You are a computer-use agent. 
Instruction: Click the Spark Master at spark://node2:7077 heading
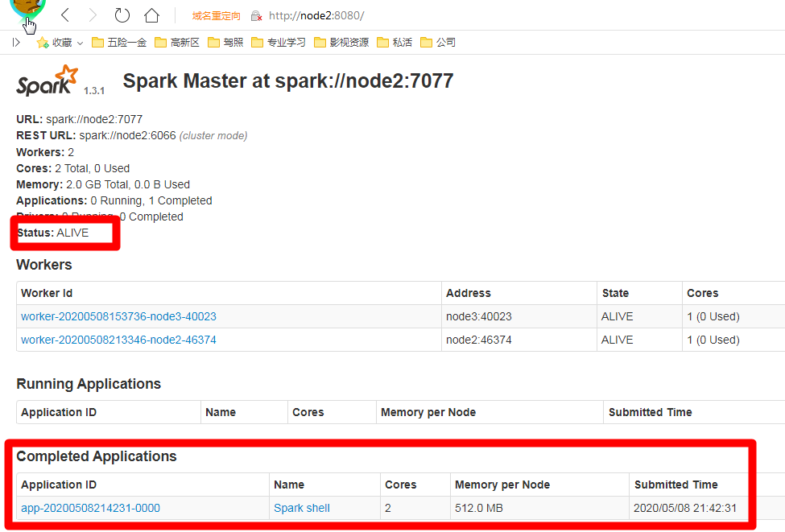(x=288, y=81)
